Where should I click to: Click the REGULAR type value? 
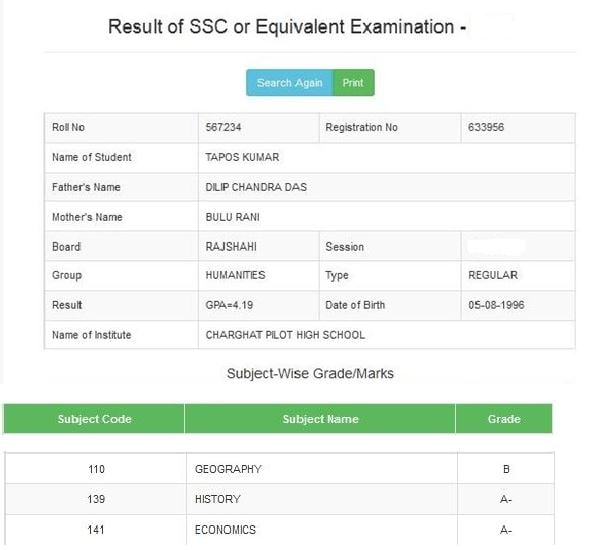click(493, 275)
